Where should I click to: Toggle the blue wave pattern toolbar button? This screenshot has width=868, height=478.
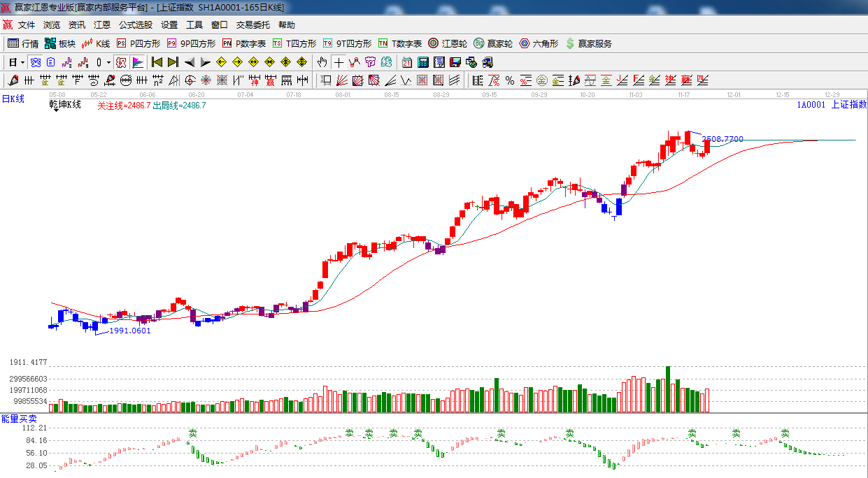coord(34,62)
